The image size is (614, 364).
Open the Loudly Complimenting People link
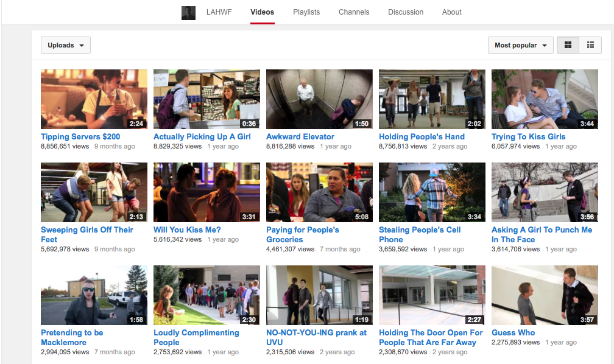[x=196, y=337]
